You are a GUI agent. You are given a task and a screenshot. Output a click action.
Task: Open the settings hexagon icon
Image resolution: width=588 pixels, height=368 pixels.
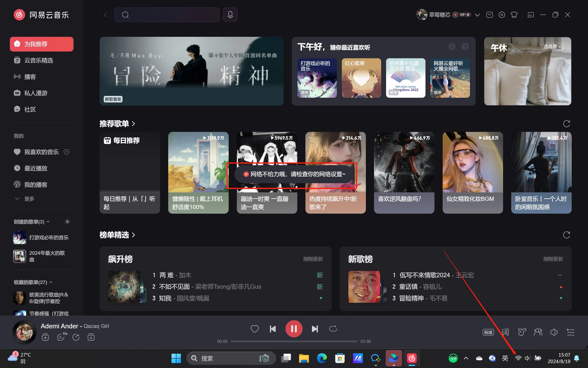(x=501, y=15)
